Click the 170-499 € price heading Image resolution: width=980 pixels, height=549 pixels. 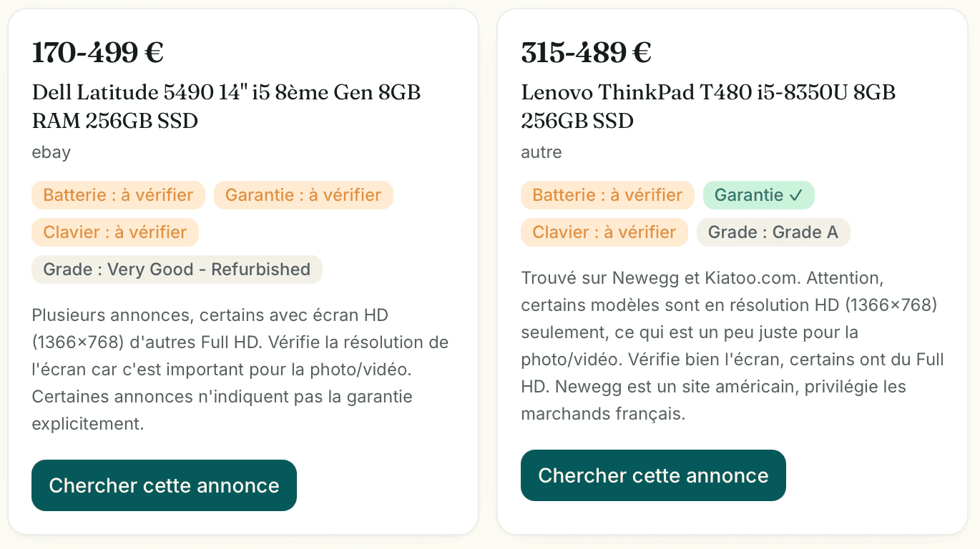coord(98,52)
